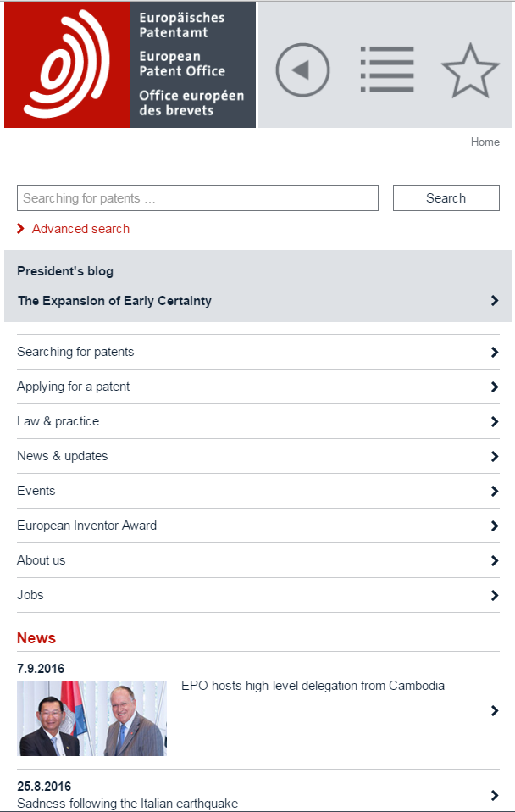Click the star favorites icon

coord(470,70)
